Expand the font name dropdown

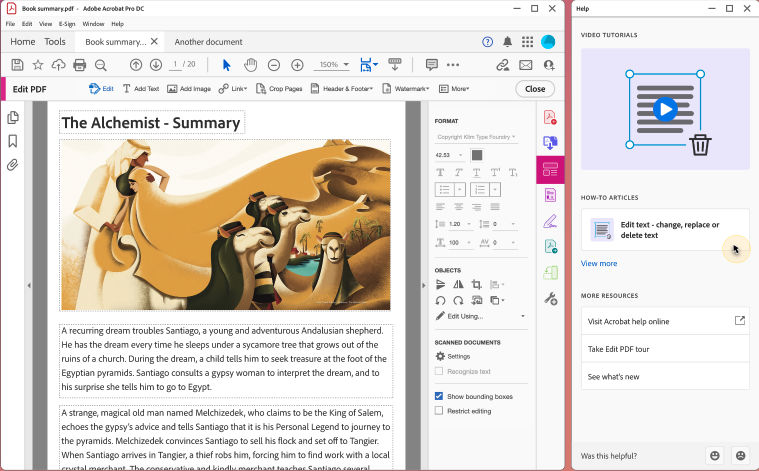[x=476, y=136]
